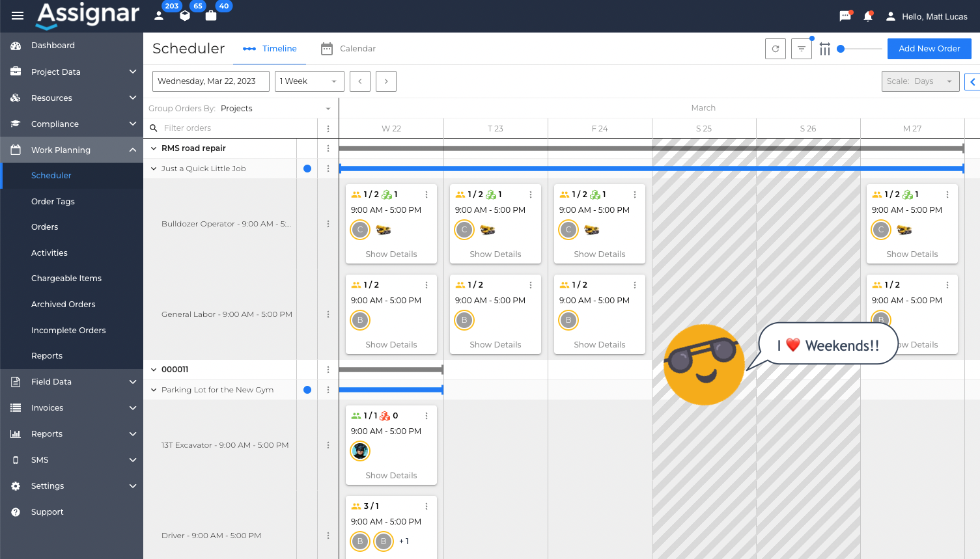This screenshot has width=980, height=559.
Task: Adjust the zoom slider handle
Action: (x=841, y=49)
